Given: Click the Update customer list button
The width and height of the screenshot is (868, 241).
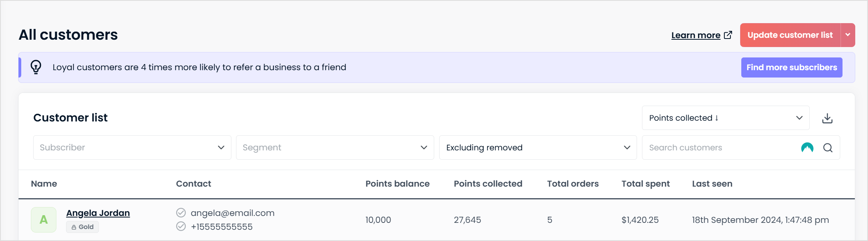Looking at the screenshot, I should point(790,35).
